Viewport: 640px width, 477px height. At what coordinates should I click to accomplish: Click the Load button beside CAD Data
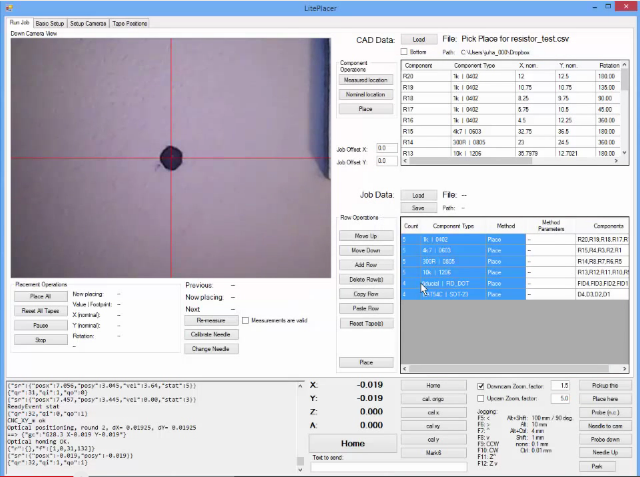pyautogui.click(x=418, y=40)
